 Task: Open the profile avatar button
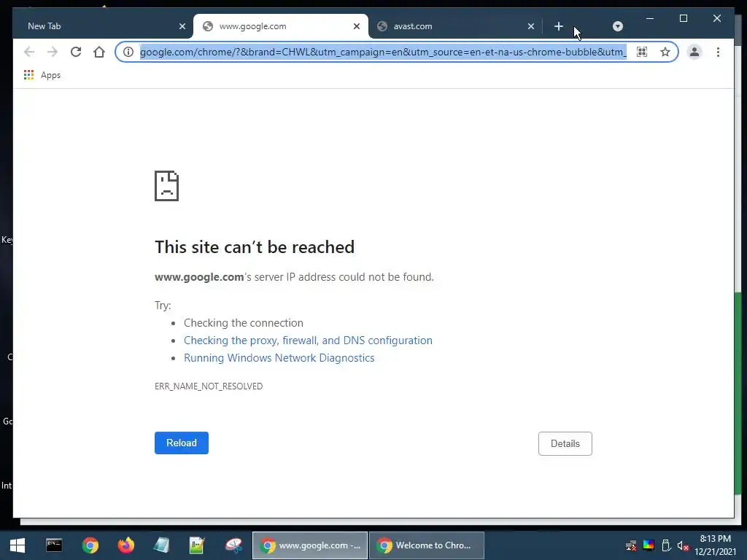point(694,52)
